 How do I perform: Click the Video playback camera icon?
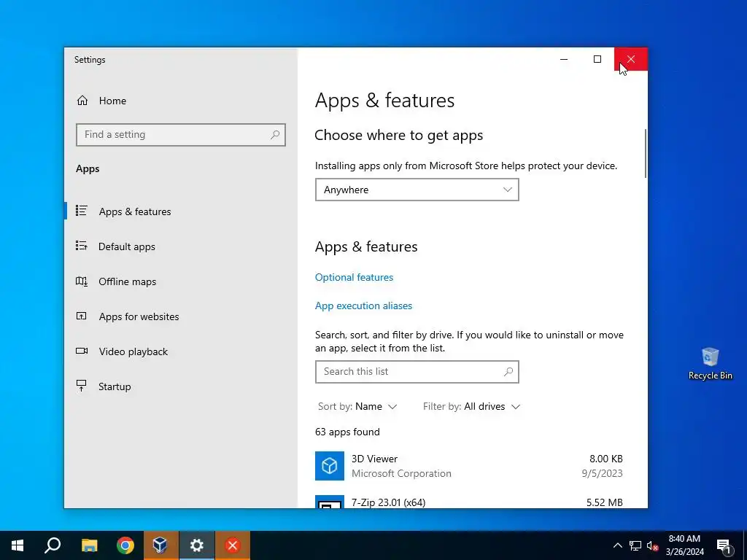point(82,351)
